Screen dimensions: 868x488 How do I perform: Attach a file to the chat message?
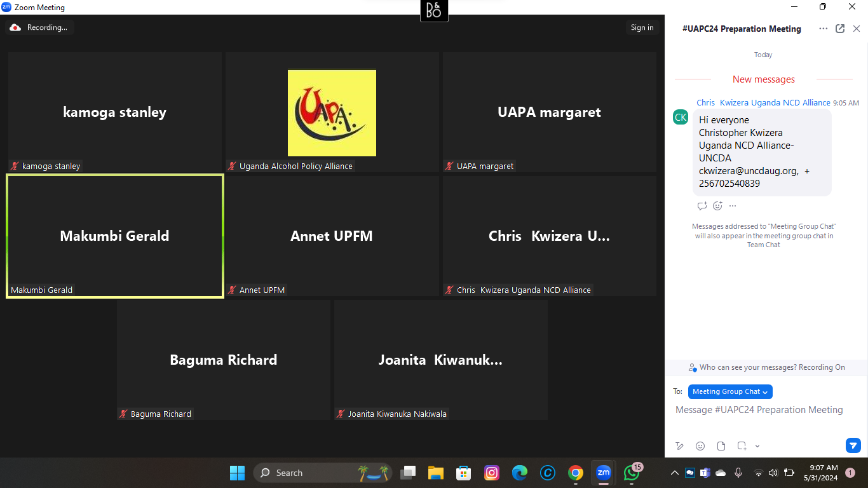721,446
